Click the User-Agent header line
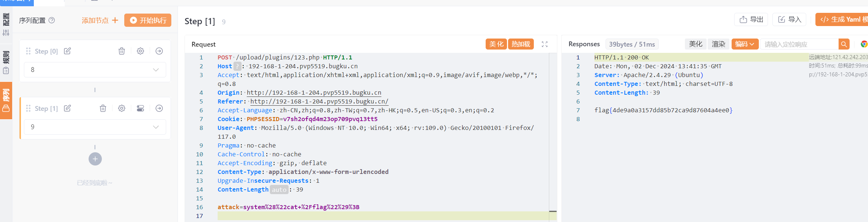 coord(375,132)
